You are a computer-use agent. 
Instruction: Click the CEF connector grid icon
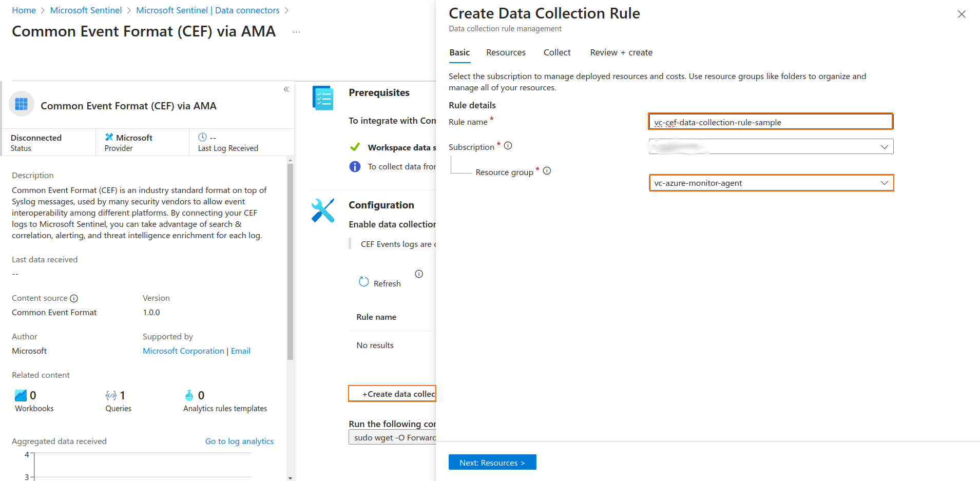point(22,104)
